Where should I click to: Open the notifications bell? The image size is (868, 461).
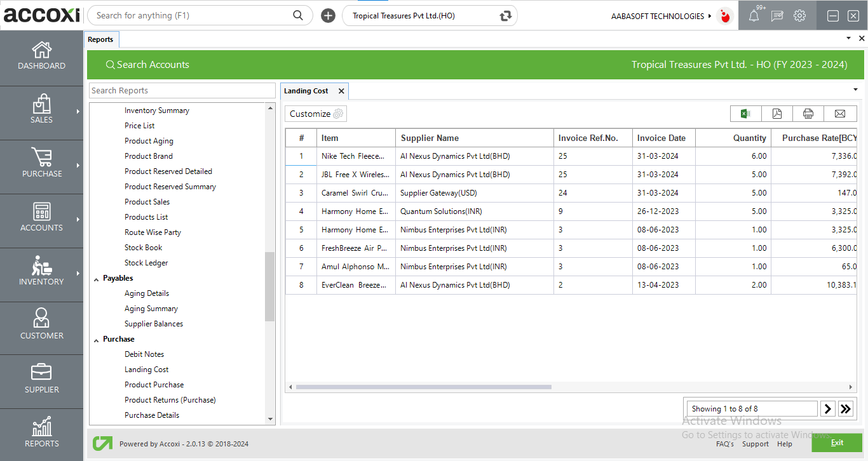pos(754,16)
